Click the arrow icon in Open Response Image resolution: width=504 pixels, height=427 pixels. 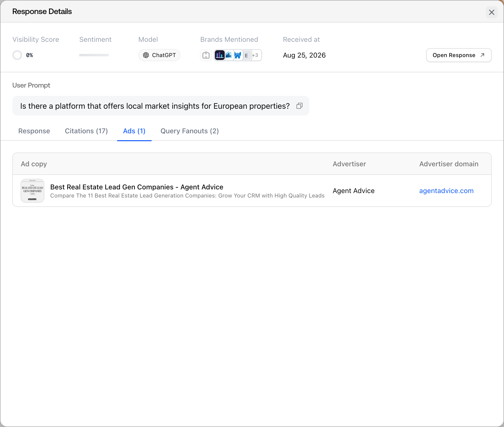pyautogui.click(x=482, y=55)
